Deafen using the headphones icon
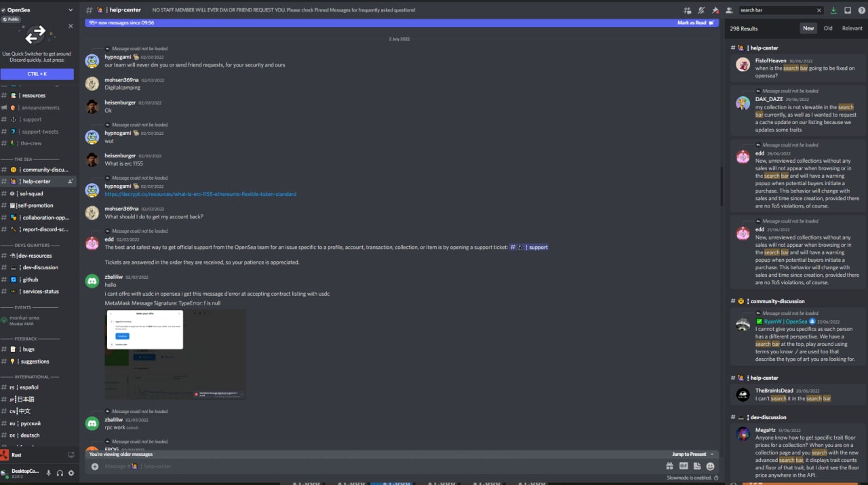 (60, 473)
